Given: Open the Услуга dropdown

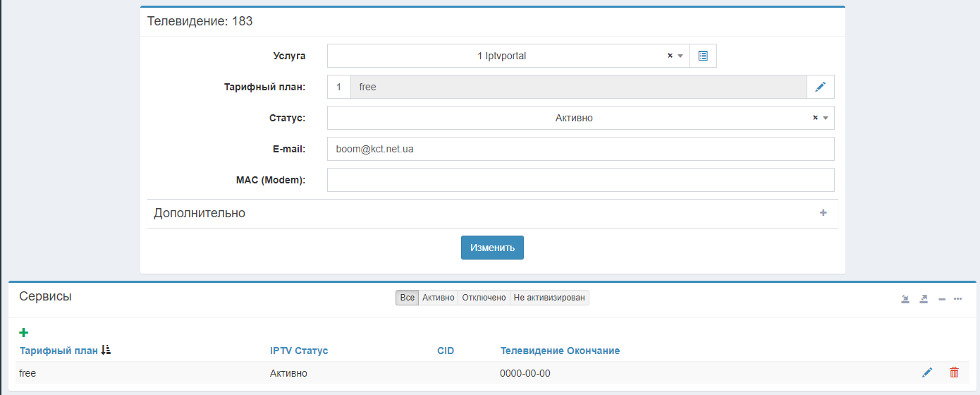Looking at the screenshot, I should [501, 56].
